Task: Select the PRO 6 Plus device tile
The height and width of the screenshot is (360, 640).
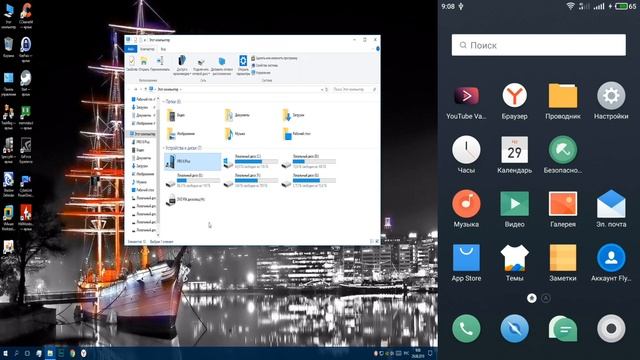Action: coord(193,162)
